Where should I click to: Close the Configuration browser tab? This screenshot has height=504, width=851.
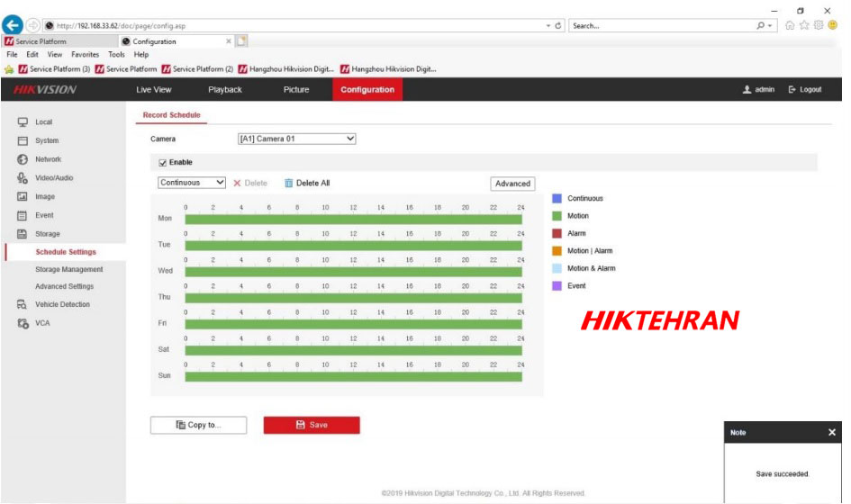tap(229, 41)
